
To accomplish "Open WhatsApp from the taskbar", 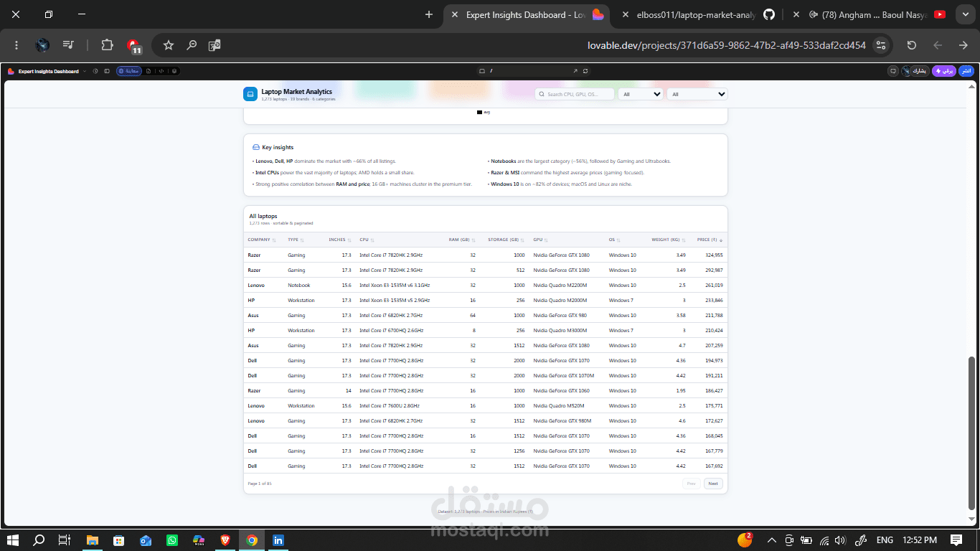I will 172,540.
